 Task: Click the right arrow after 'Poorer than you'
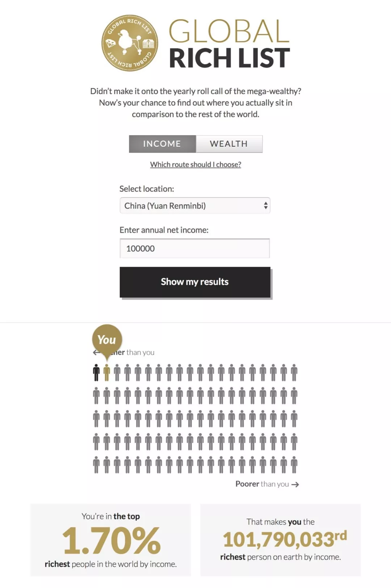click(x=295, y=484)
